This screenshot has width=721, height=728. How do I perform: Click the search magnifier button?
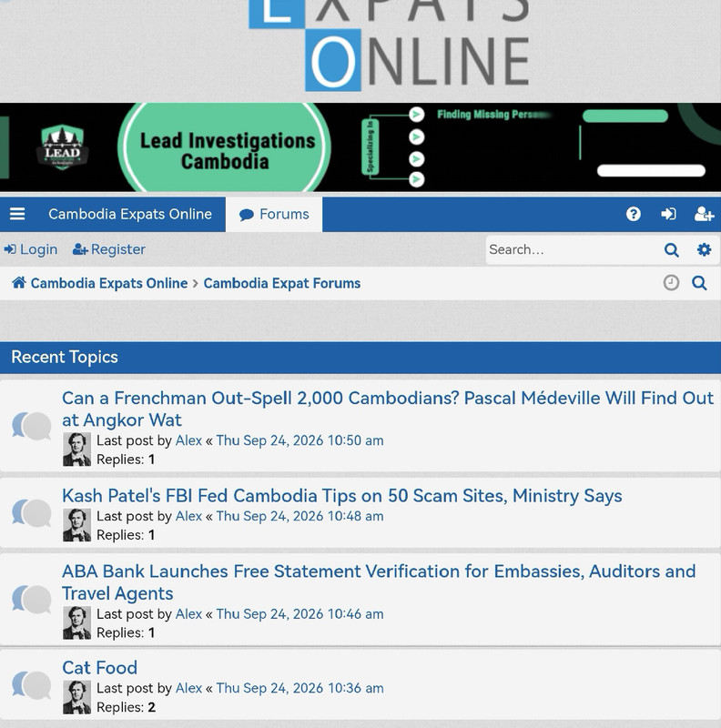[x=671, y=249]
